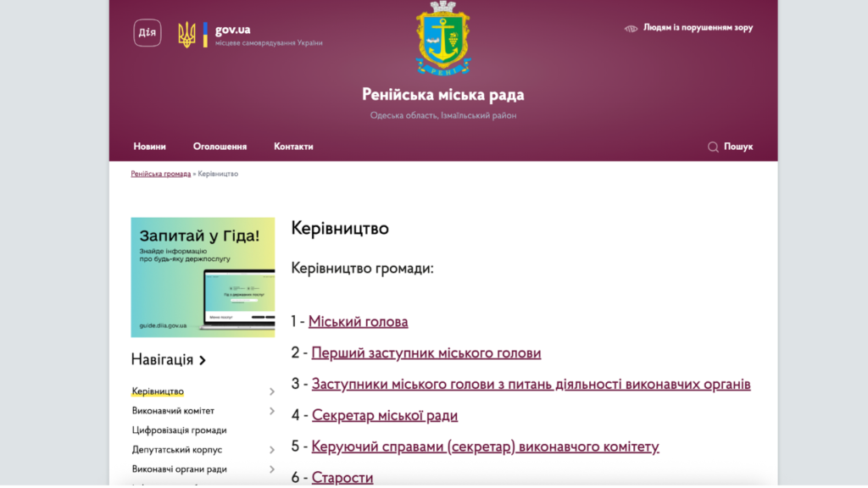Click the Ukrainian trident emblem icon
The image size is (868, 488).
[x=186, y=34]
